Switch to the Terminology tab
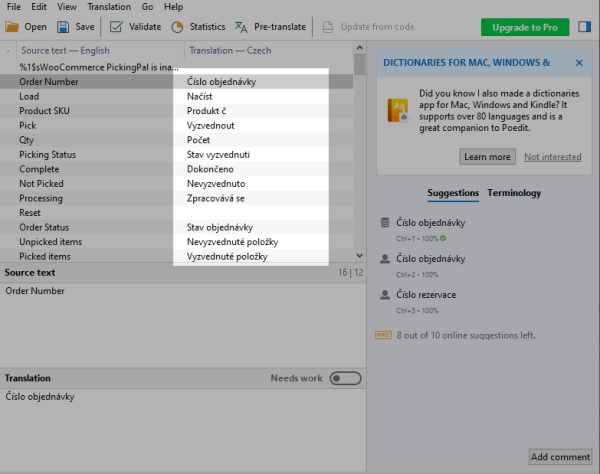 coord(514,193)
